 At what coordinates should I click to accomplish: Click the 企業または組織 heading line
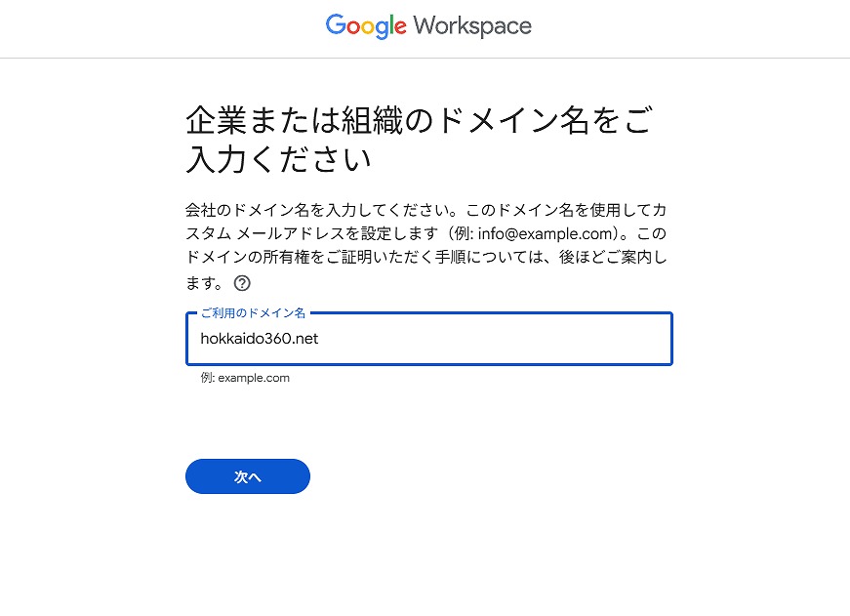point(418,122)
